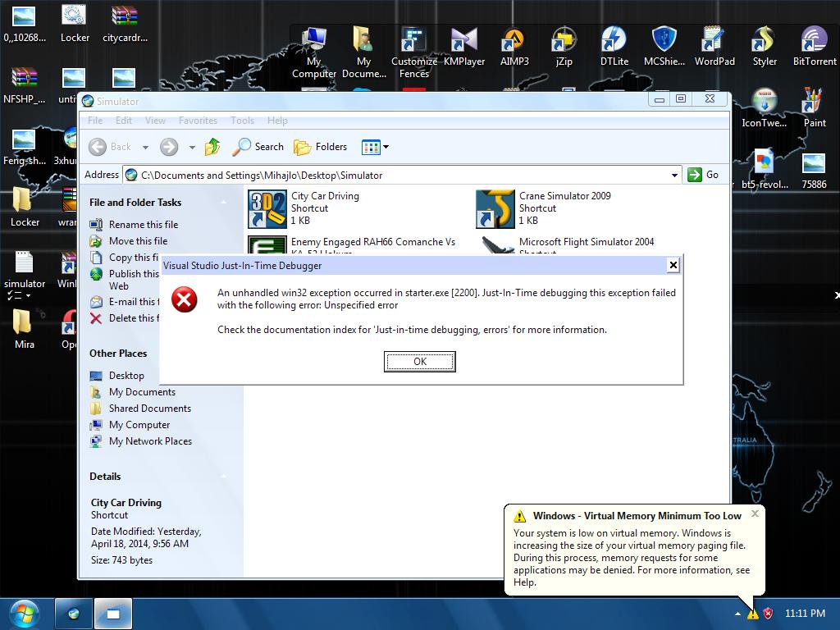The height and width of the screenshot is (630, 840).
Task: Click the taskbar clock showing 11:11 PM
Action: (x=804, y=614)
